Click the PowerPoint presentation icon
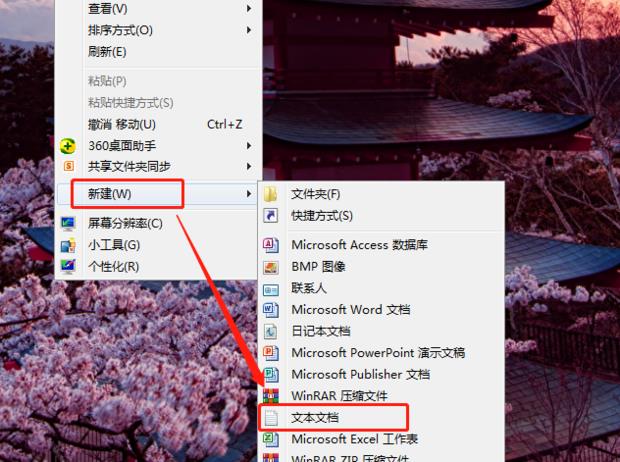The height and width of the screenshot is (462, 620). (x=270, y=353)
